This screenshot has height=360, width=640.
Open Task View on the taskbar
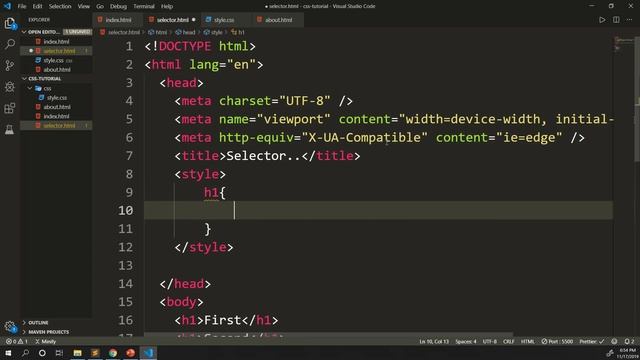click(59, 353)
